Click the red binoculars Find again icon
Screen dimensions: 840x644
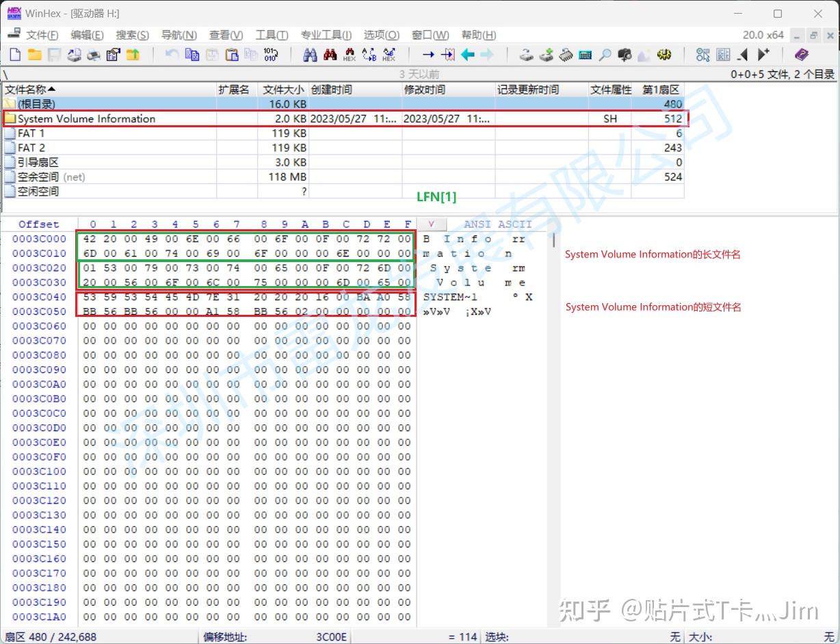coord(330,55)
